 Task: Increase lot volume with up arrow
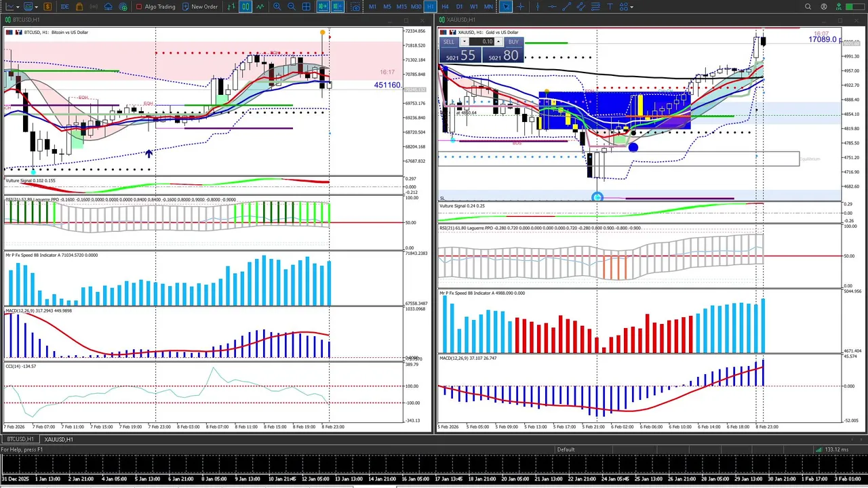[x=499, y=42]
